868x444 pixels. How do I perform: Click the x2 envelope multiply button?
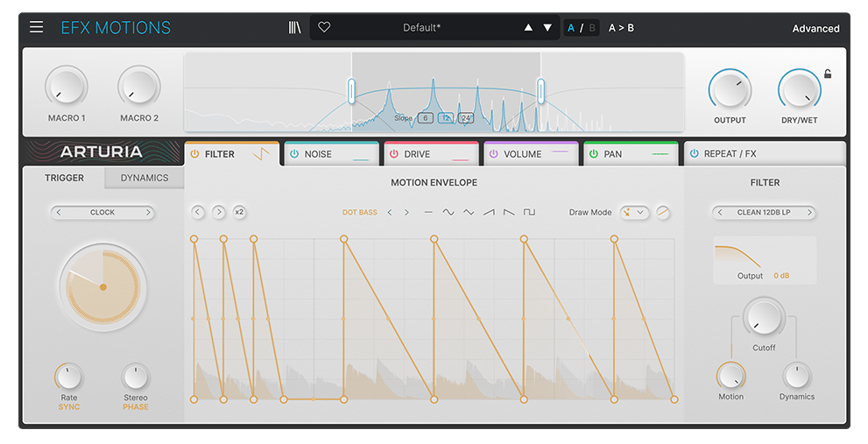coord(239,212)
